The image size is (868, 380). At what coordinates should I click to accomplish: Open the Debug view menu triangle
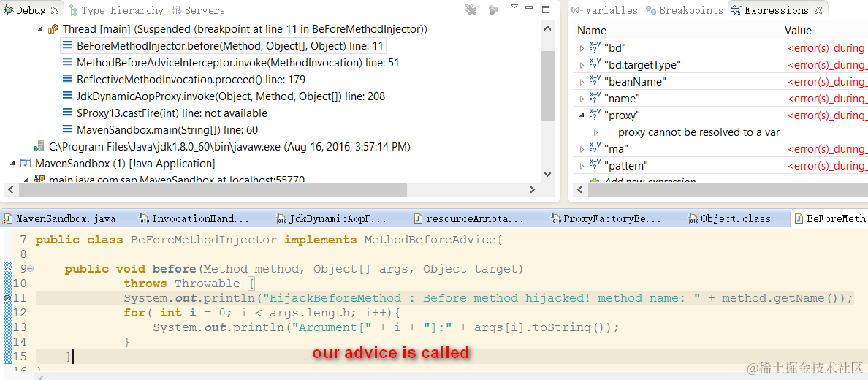click(514, 7)
